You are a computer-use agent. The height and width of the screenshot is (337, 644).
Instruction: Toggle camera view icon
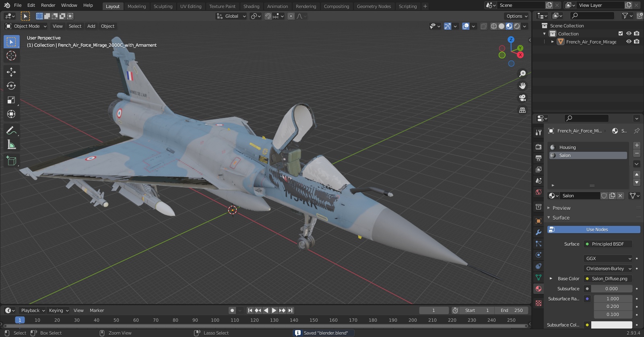point(522,98)
